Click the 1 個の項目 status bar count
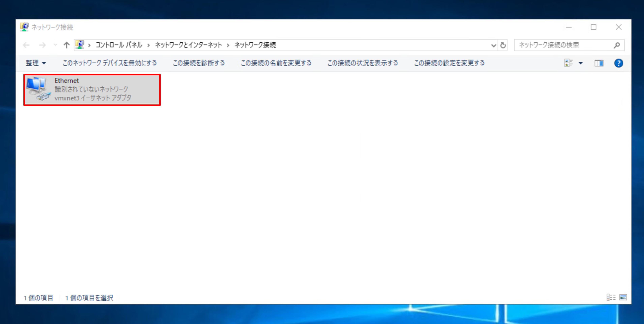This screenshot has height=324, width=644. 38,298
